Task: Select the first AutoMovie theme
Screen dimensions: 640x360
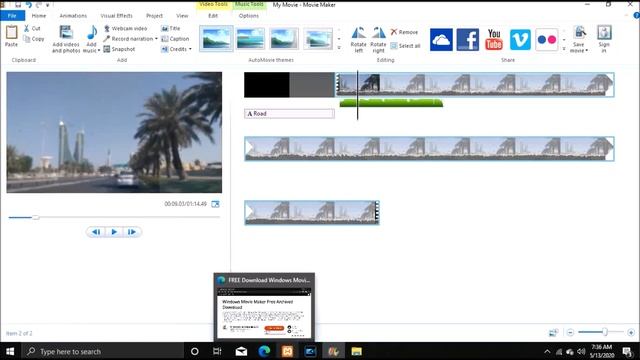Action: pos(216,39)
